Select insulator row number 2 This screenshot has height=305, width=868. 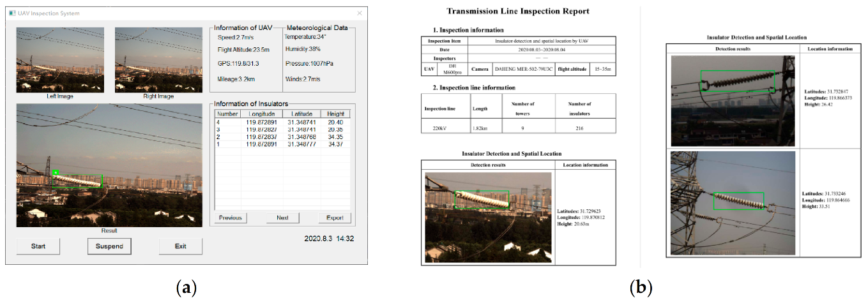tap(282, 137)
